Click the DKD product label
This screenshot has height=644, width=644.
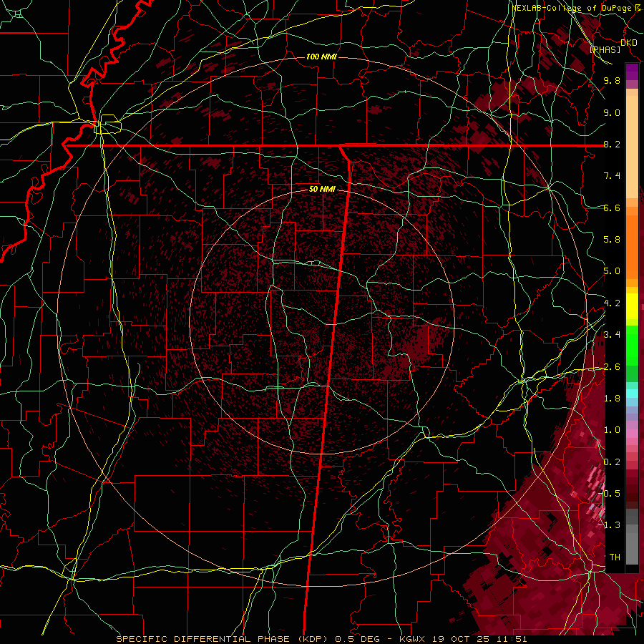pyautogui.click(x=629, y=43)
